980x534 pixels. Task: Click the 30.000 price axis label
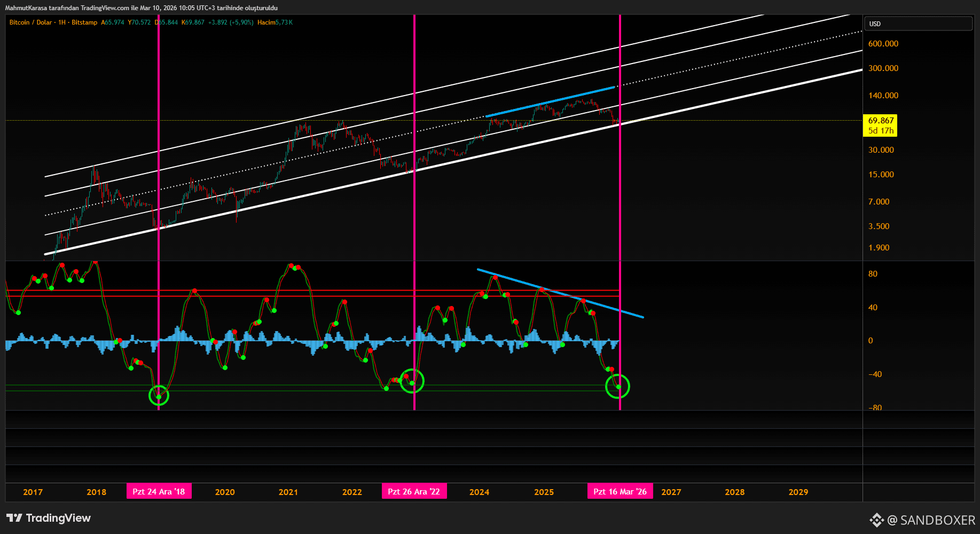pyautogui.click(x=881, y=150)
